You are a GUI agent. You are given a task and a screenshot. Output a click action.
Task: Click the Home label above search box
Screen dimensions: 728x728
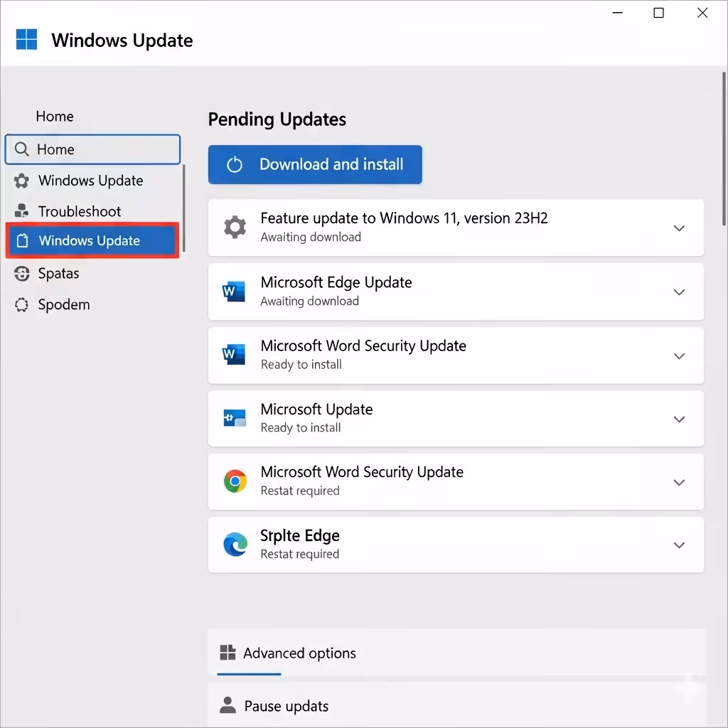[55, 116]
